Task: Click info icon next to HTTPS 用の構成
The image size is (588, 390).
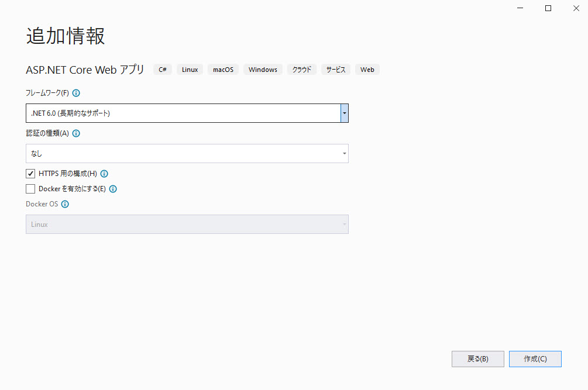Action: point(104,174)
